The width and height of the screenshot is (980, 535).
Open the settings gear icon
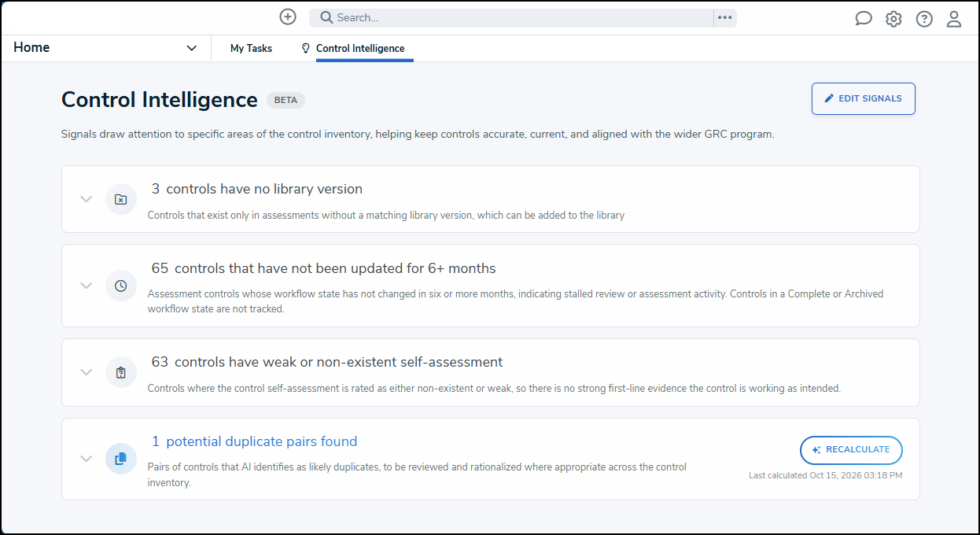pos(893,19)
